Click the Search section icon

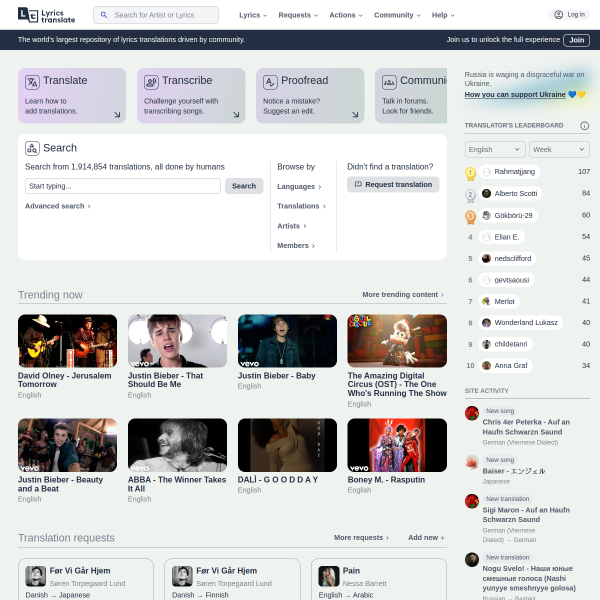(32, 148)
